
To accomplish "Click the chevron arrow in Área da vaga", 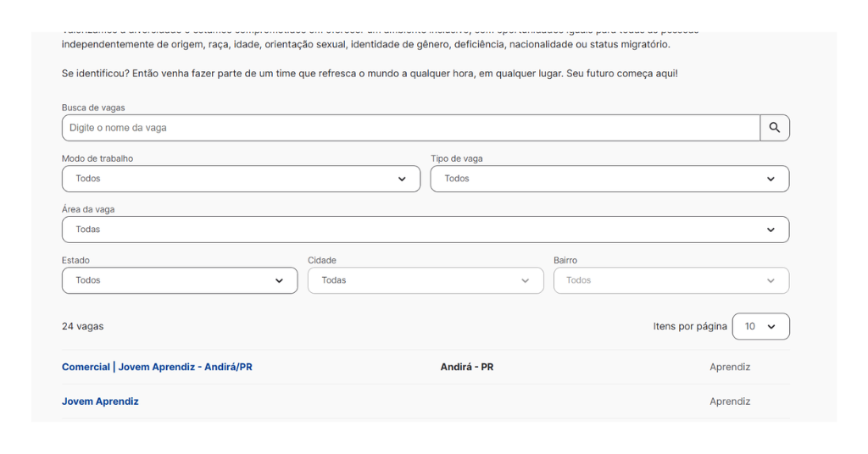I will pos(771,230).
